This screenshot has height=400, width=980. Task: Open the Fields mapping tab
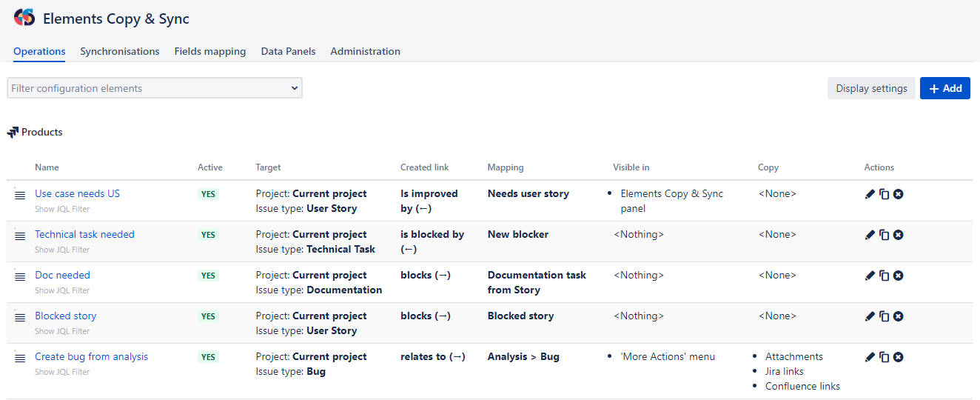pos(210,51)
